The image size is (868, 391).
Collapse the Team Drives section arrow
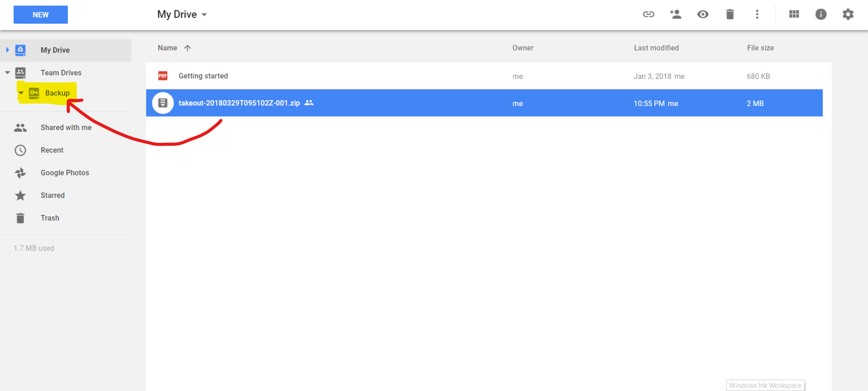(8, 73)
